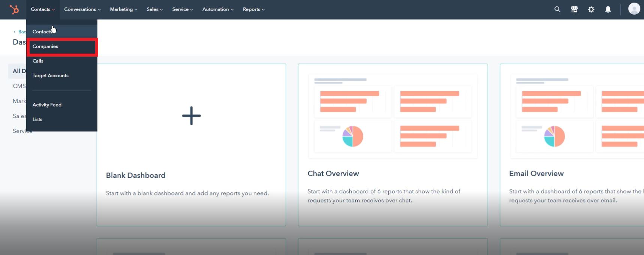Select Calls in the dropdown menu
This screenshot has width=644, height=255.
coord(62,61)
